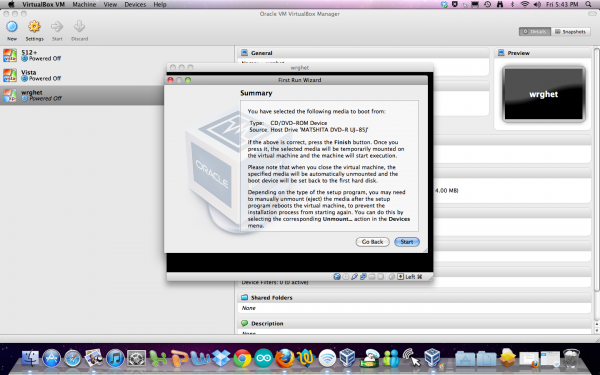Click the volume icon in menu bar

point(537,5)
